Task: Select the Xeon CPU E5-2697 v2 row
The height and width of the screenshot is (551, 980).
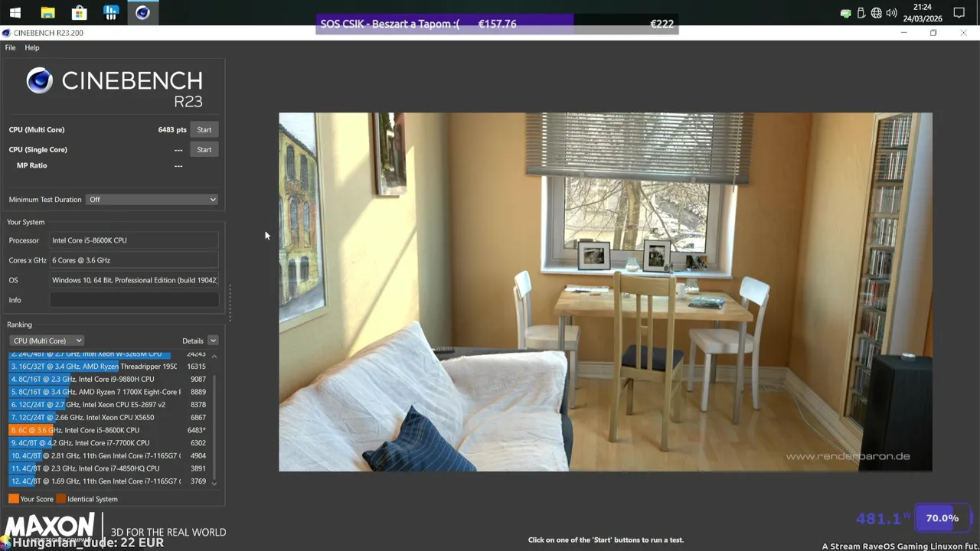Action: coord(108,405)
